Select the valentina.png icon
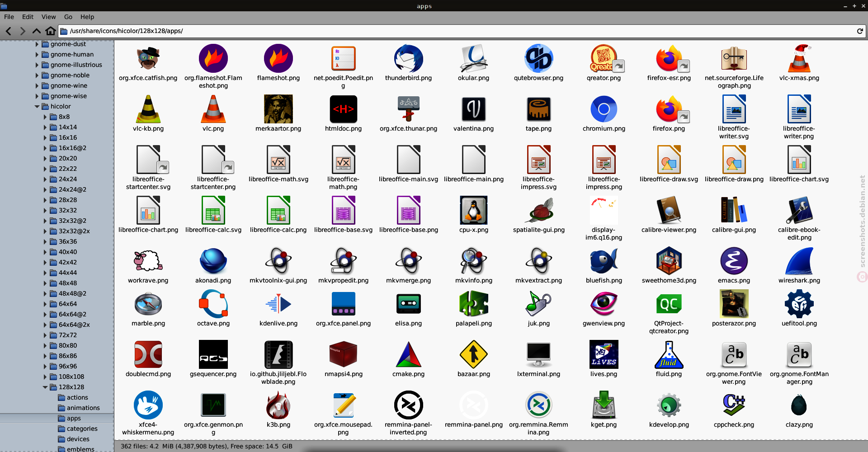 [x=473, y=109]
